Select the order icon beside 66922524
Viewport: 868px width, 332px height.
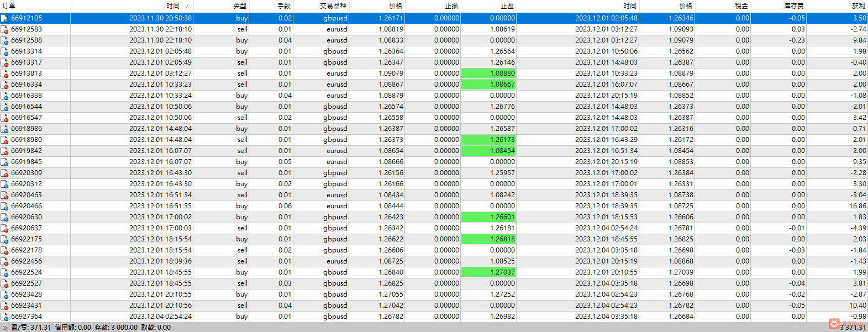pyautogui.click(x=4, y=272)
